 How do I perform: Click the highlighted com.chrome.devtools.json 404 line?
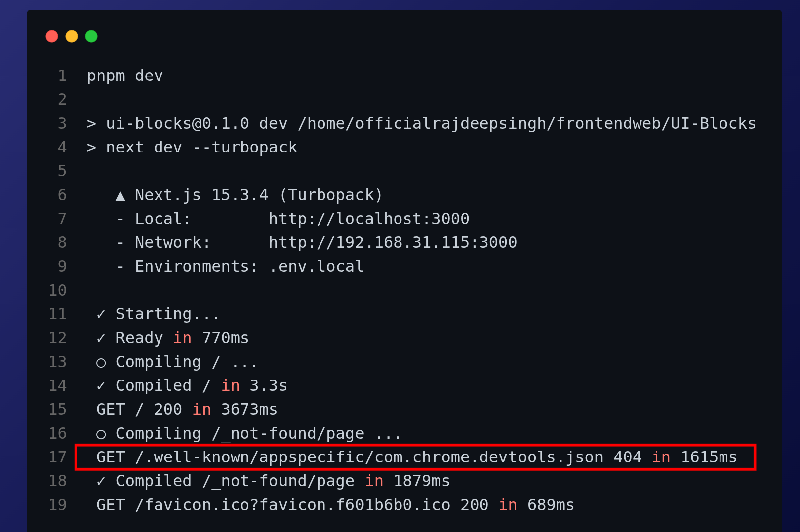tap(416, 457)
